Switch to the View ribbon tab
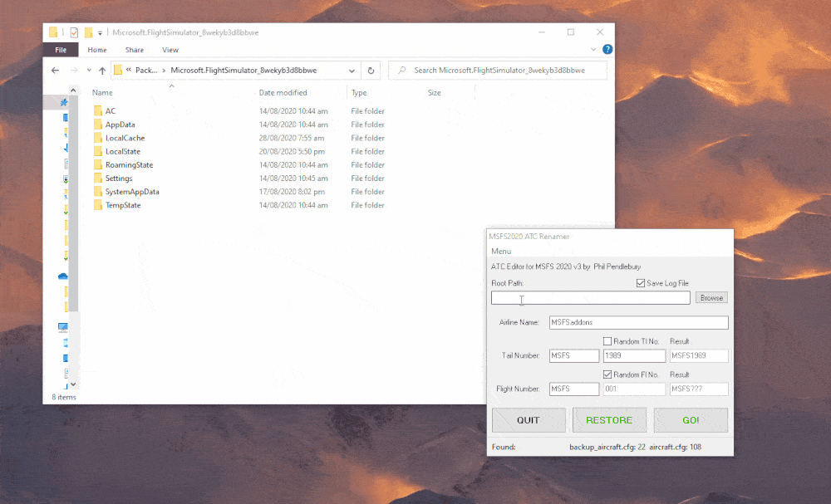831x504 pixels. click(x=170, y=50)
